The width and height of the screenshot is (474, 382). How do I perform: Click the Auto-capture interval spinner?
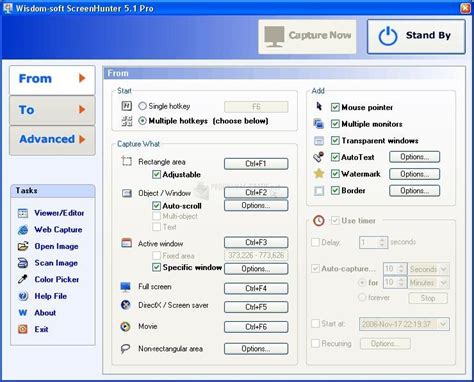click(401, 269)
